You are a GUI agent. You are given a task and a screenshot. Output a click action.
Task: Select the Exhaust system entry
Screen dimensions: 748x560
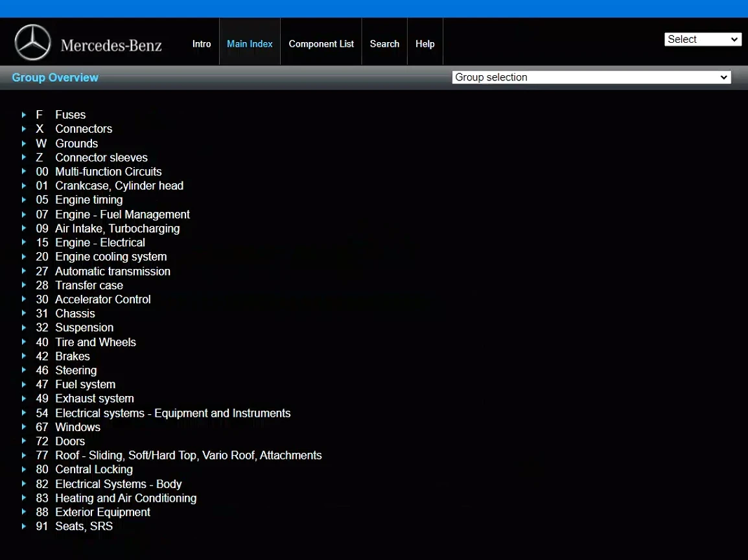coord(95,399)
